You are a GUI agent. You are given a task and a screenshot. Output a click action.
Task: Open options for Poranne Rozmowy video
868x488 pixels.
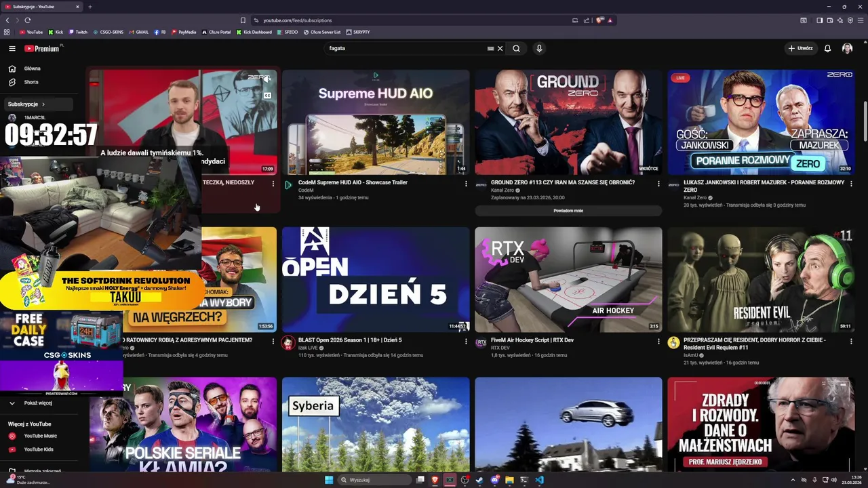851,184
